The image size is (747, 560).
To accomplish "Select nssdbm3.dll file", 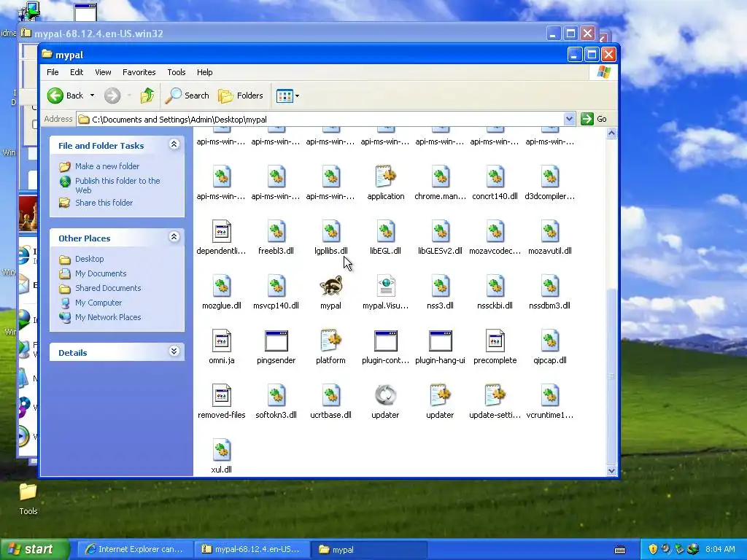I will tap(550, 286).
